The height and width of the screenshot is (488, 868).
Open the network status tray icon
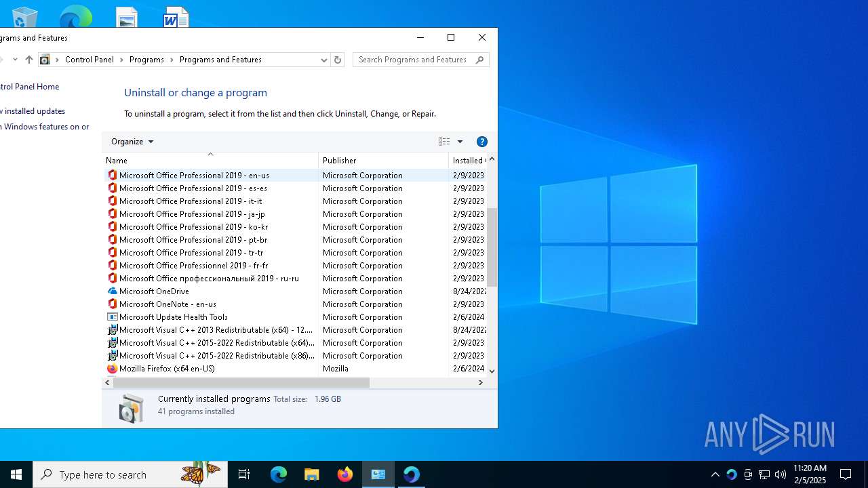pyautogui.click(x=764, y=474)
